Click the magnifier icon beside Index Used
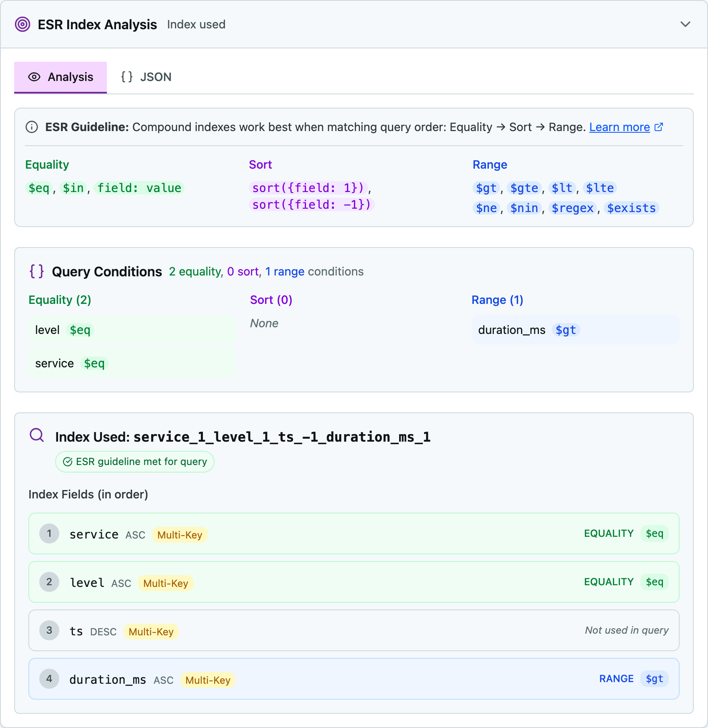 pos(37,435)
